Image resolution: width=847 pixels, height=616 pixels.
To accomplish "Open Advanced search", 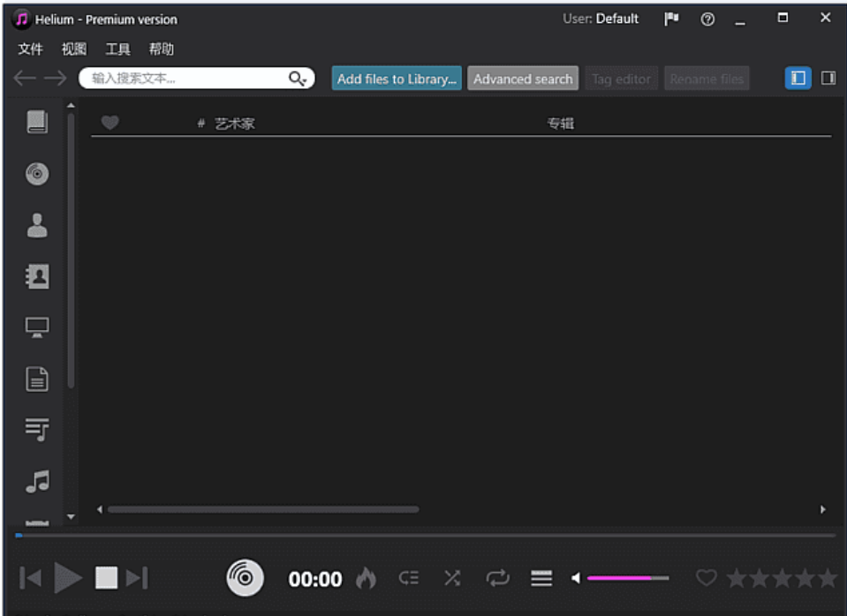I will pos(523,78).
